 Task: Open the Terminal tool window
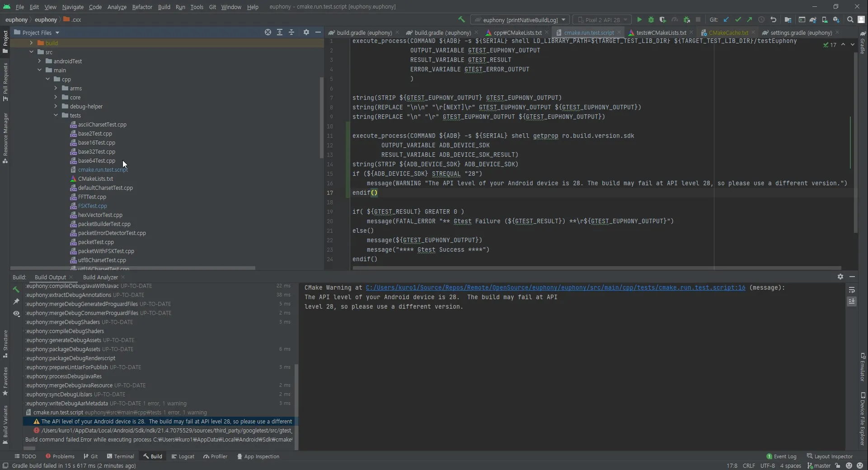[x=120, y=456]
